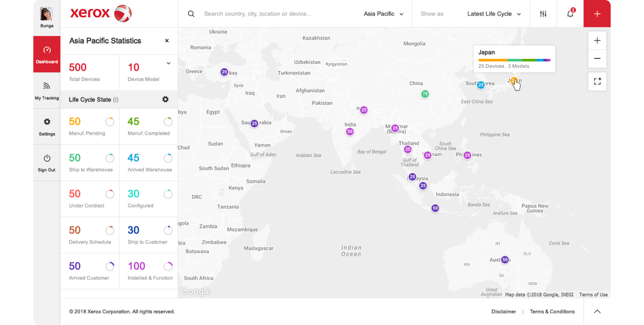Screen dimensions: 644x325
Task: Select Sign Out in sidebar
Action: point(47,163)
